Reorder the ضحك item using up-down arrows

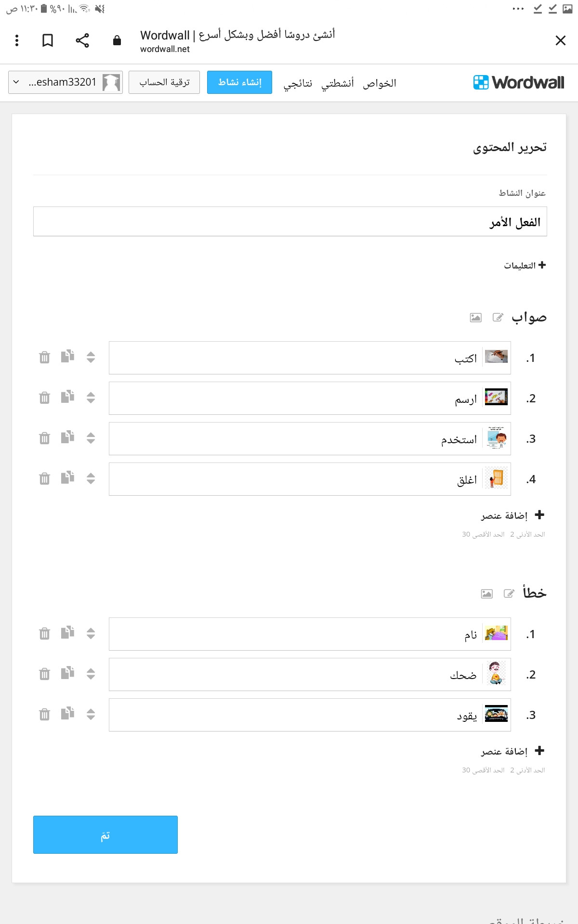(91, 674)
